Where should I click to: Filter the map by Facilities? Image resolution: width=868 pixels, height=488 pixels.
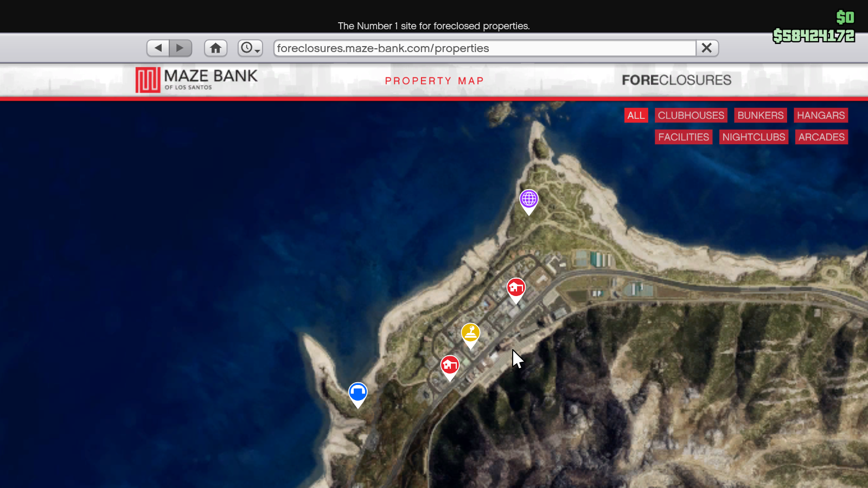(684, 137)
